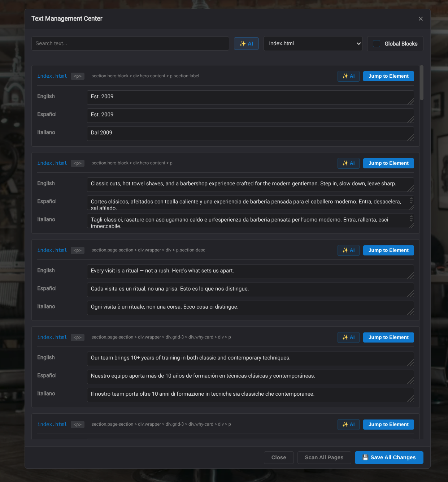Open AI assistant next to search bar
Screen dimensions: 448x482
tap(246, 44)
